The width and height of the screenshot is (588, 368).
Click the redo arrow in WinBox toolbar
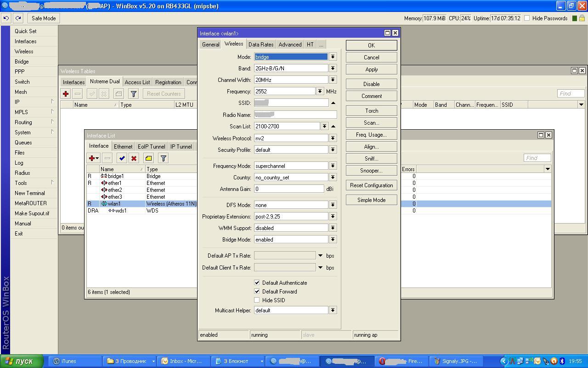pyautogui.click(x=18, y=18)
